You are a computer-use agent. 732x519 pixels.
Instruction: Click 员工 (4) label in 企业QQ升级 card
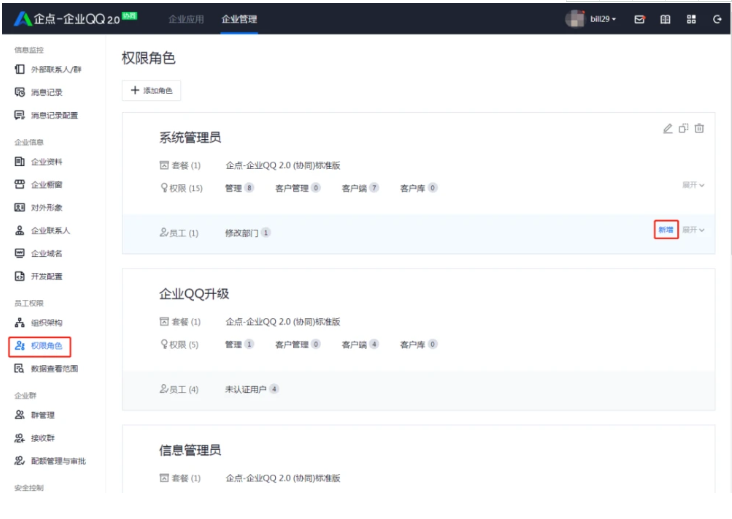point(179,389)
